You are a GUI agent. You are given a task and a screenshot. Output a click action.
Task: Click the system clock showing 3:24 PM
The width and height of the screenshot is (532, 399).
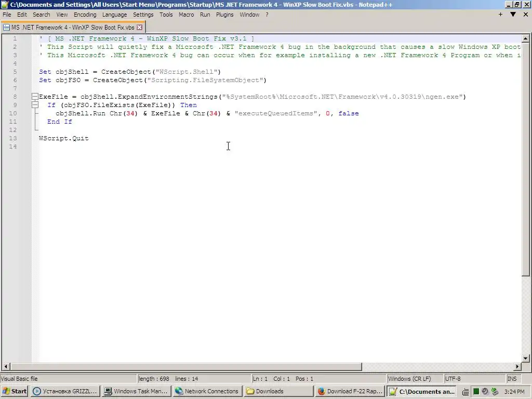[x=514, y=392]
